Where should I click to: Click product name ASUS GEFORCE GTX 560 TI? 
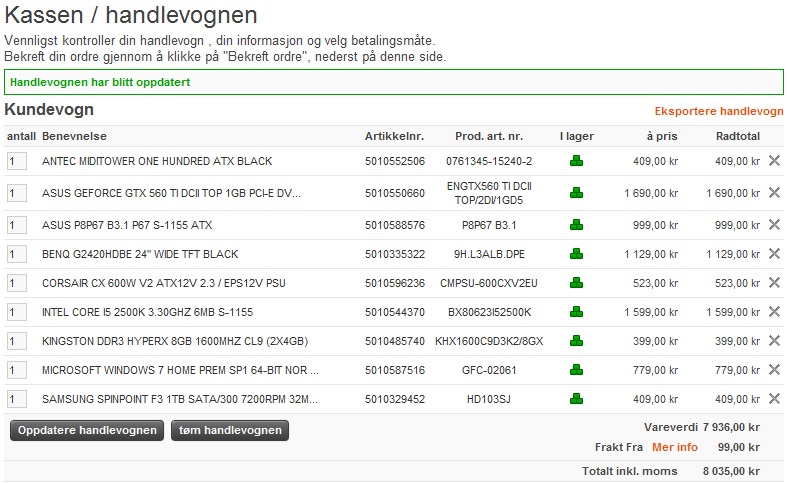tap(171, 193)
